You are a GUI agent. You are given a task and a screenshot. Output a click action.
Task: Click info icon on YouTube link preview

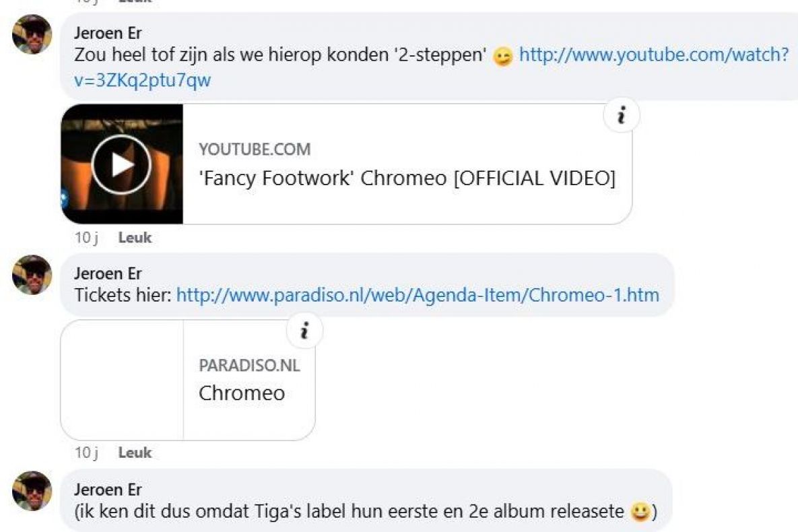[621, 116]
